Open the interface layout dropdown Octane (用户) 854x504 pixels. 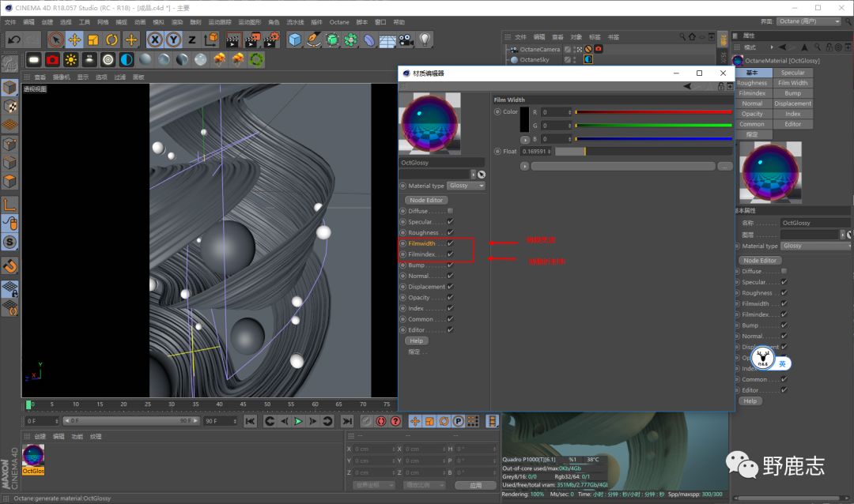pyautogui.click(x=807, y=21)
